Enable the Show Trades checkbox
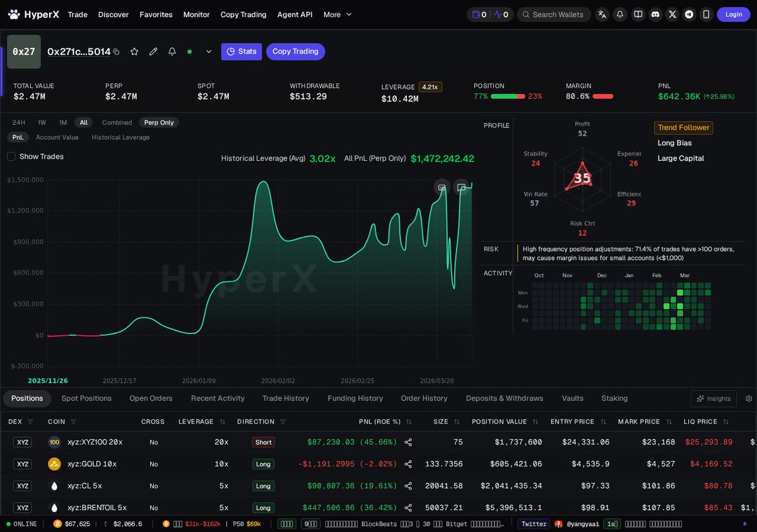Image resolution: width=757 pixels, height=532 pixels. (x=11, y=156)
